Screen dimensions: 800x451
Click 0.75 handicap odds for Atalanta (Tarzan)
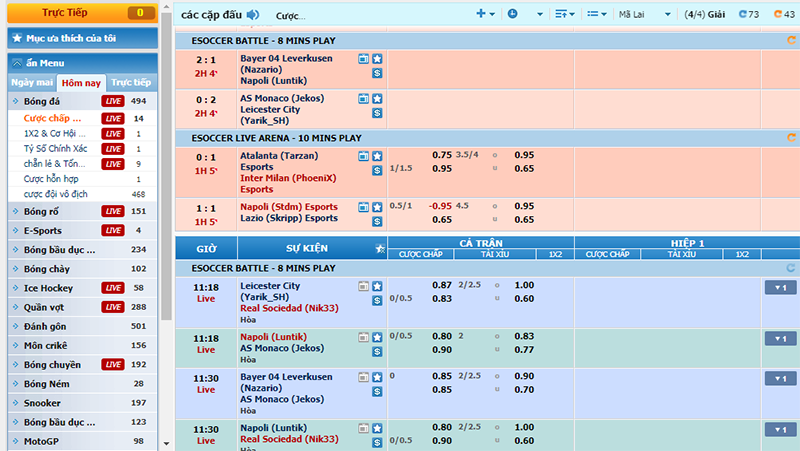tap(442, 155)
